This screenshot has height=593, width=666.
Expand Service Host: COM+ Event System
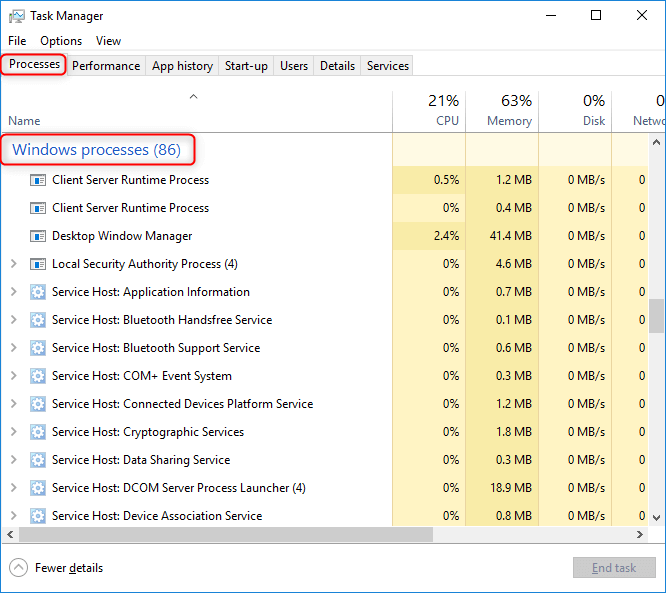pyautogui.click(x=13, y=376)
